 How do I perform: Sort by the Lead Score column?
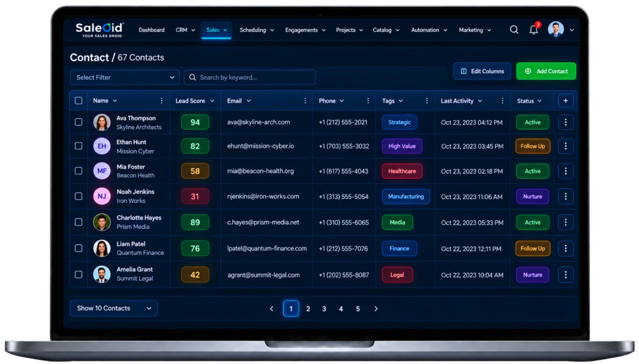click(195, 101)
